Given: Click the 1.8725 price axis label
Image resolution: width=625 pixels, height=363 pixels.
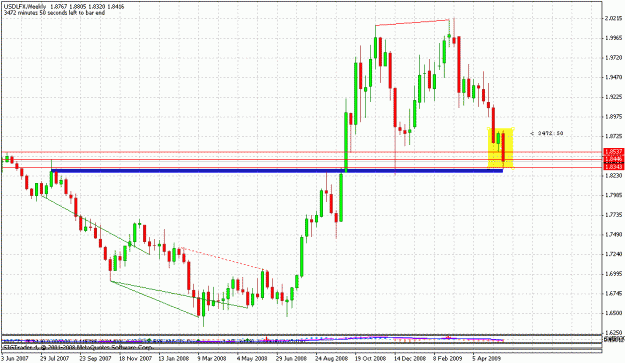Looking at the screenshot, I should [613, 136].
